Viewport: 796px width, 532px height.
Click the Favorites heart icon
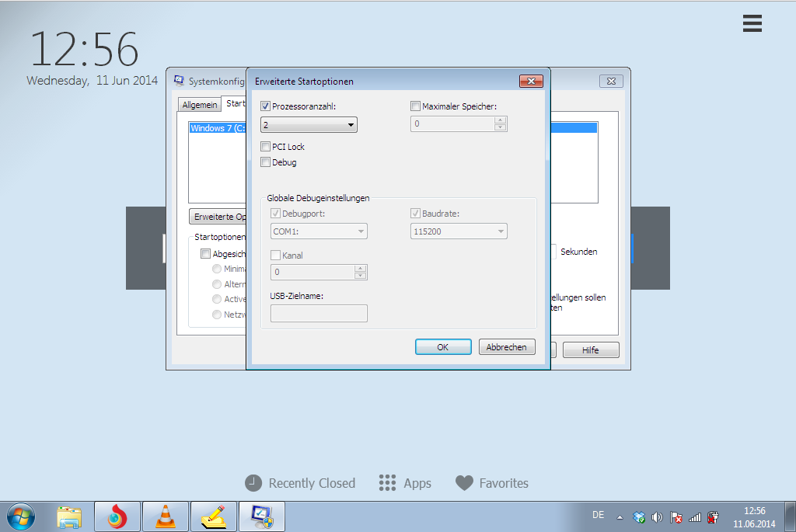[x=464, y=483]
